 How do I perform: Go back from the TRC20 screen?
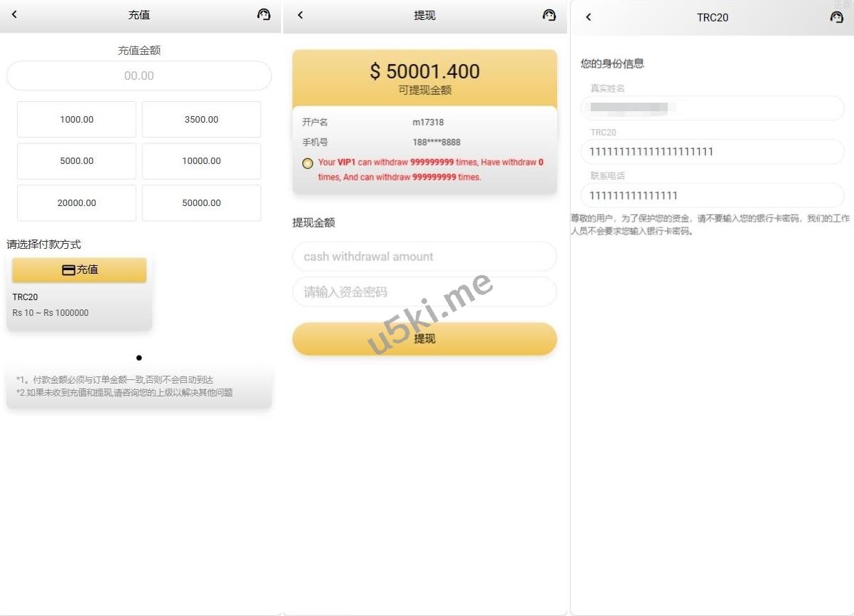[x=588, y=17]
